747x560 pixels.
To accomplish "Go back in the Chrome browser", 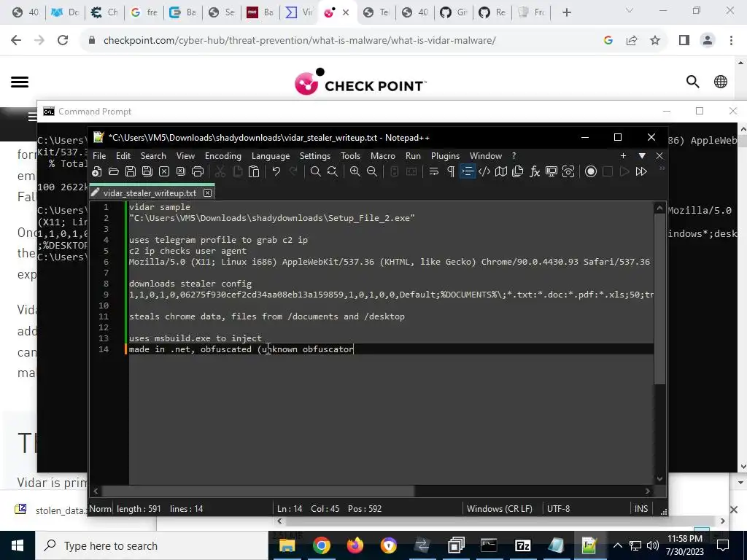I will tap(16, 41).
